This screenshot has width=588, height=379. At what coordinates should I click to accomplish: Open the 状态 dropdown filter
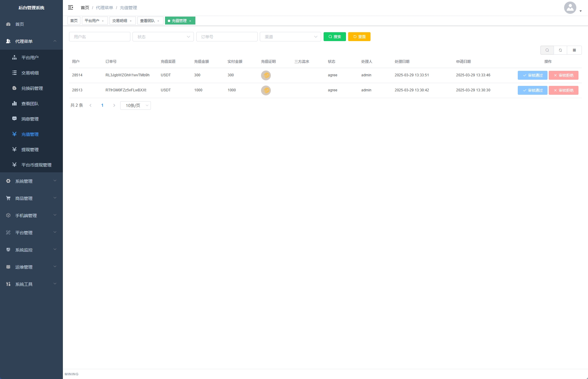click(163, 37)
